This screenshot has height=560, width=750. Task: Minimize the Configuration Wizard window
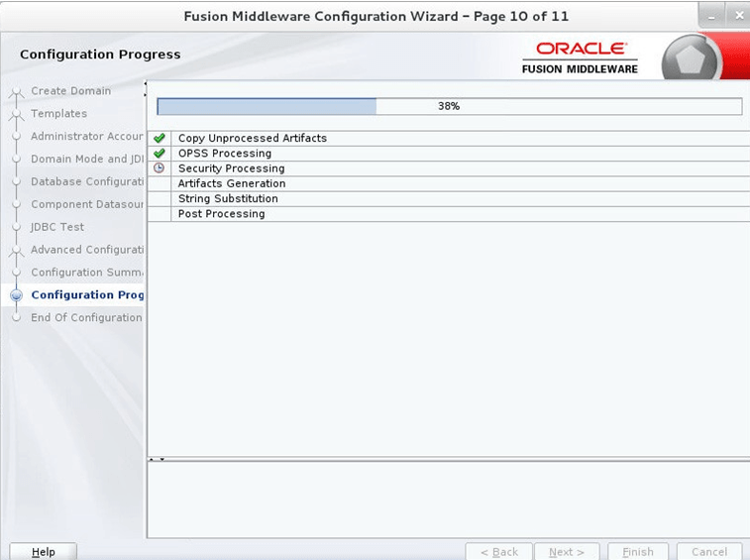[711, 16]
